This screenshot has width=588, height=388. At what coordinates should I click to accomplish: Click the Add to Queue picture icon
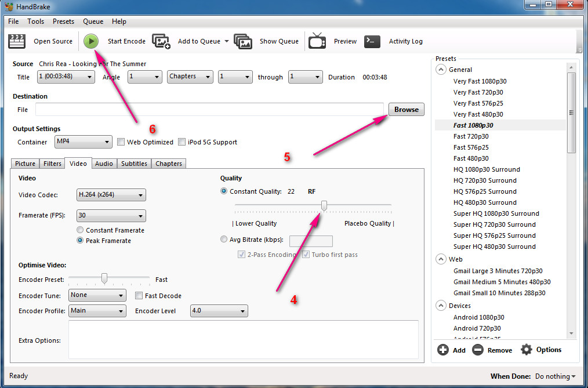click(161, 41)
